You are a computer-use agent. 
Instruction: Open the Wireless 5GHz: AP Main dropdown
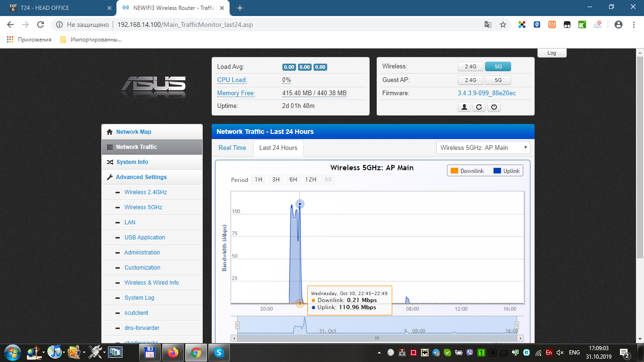point(483,148)
